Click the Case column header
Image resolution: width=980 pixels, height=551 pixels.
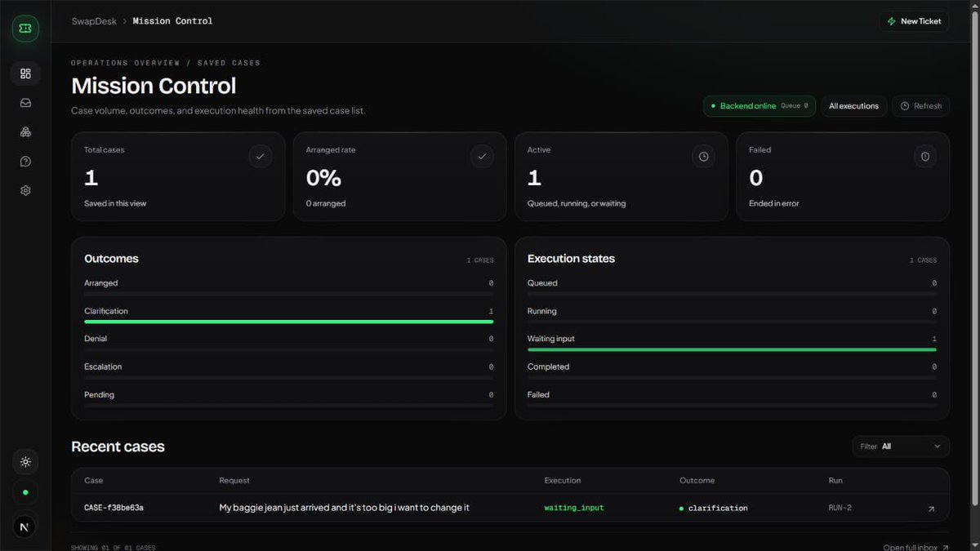point(94,481)
